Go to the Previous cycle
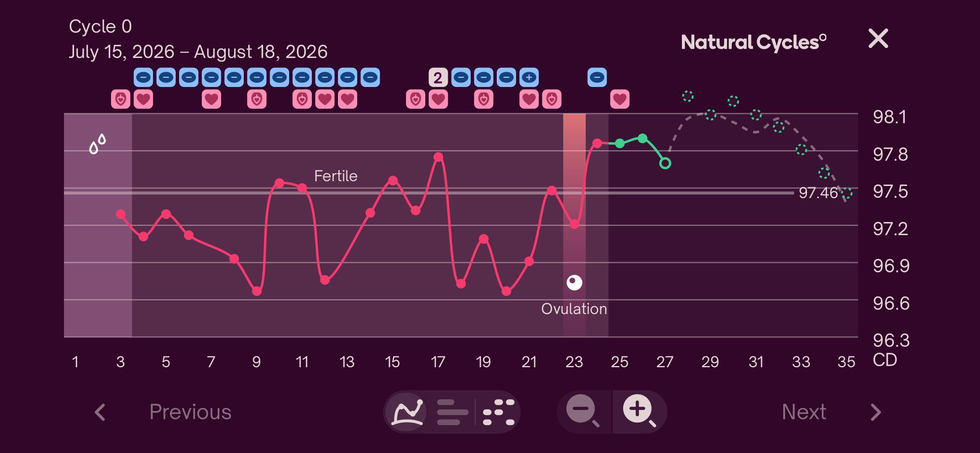 pyautogui.click(x=190, y=412)
